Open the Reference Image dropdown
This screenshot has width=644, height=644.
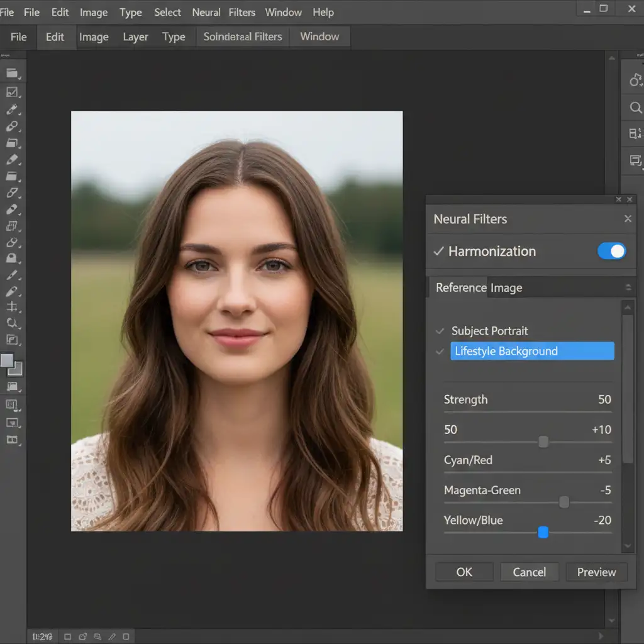pos(627,287)
